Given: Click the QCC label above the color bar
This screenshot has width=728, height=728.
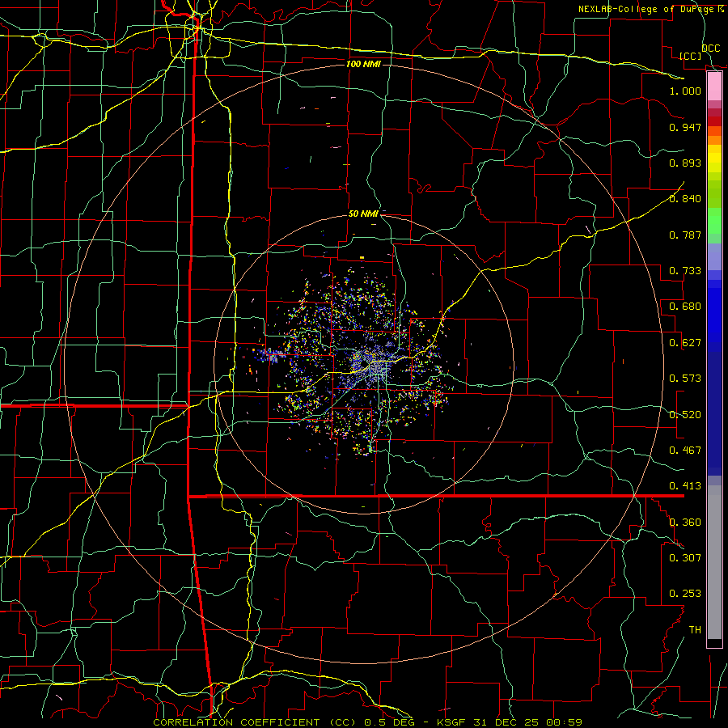Looking at the screenshot, I should (x=711, y=49).
